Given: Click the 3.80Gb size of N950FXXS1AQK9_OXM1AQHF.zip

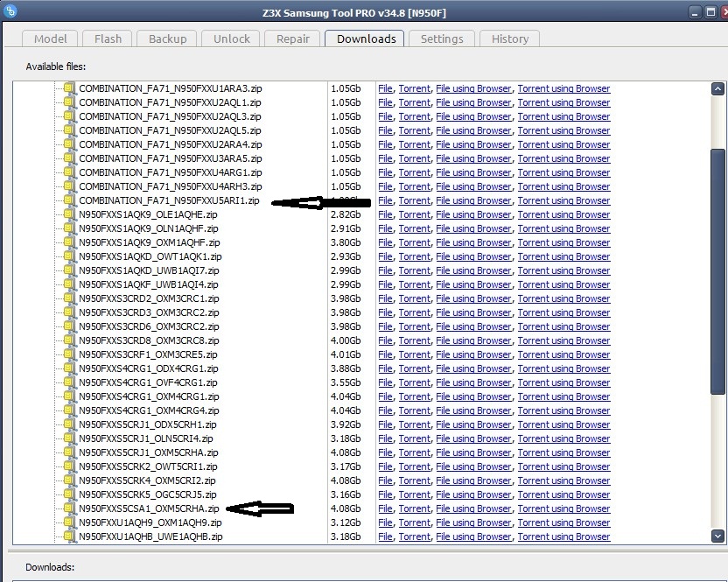Looking at the screenshot, I should (346, 242).
